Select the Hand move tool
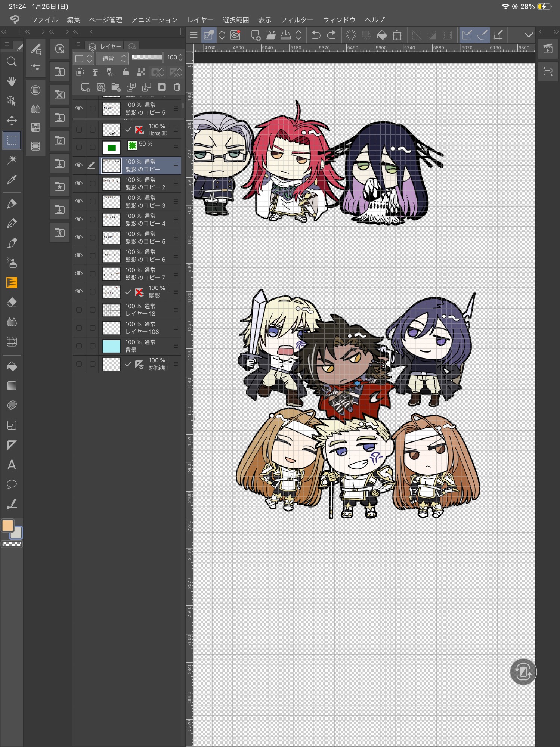Image resolution: width=560 pixels, height=747 pixels. click(12, 81)
